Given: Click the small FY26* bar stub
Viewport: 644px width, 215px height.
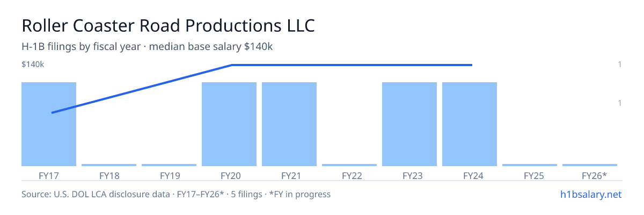Looking at the screenshot, I should pos(590,165).
